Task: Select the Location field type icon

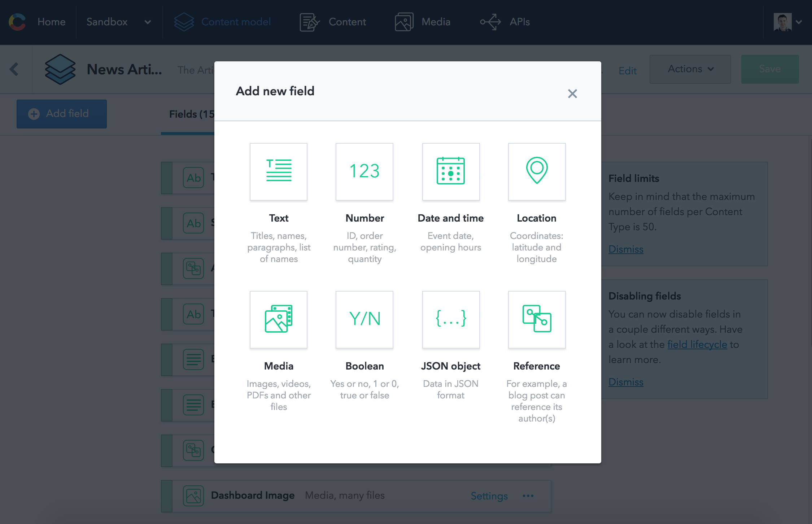Action: [536, 171]
